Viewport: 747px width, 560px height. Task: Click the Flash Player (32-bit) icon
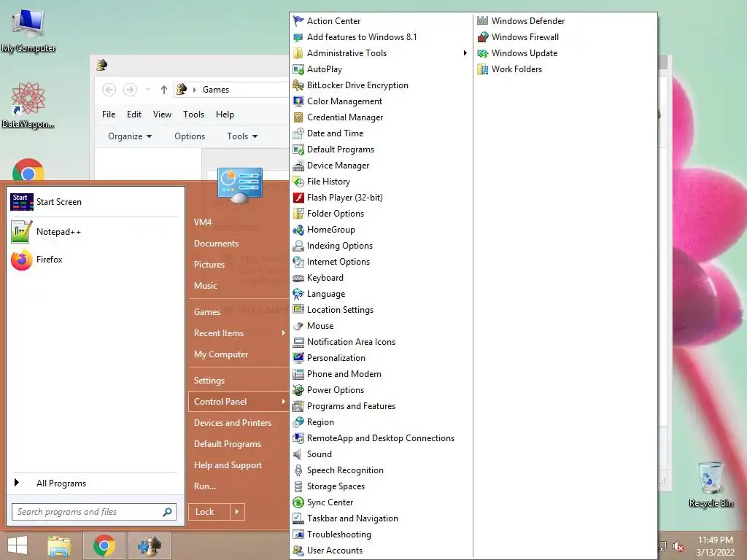click(298, 197)
